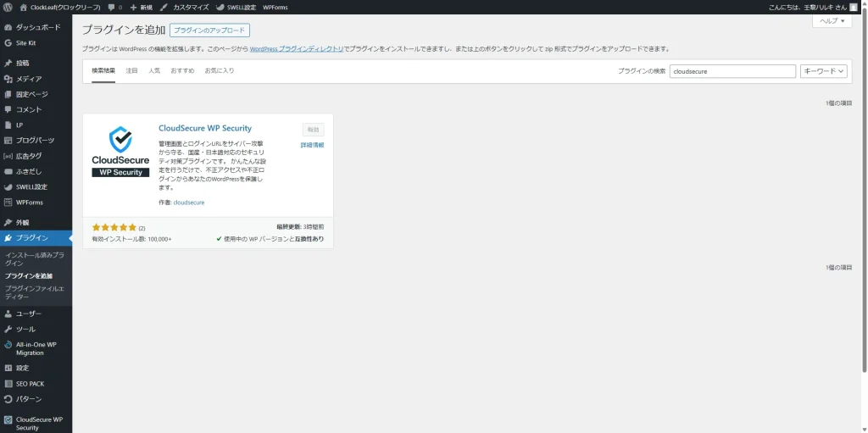Image resolution: width=868 pixels, height=433 pixels.
Task: Open the キーワード search type dropdown
Action: point(824,71)
